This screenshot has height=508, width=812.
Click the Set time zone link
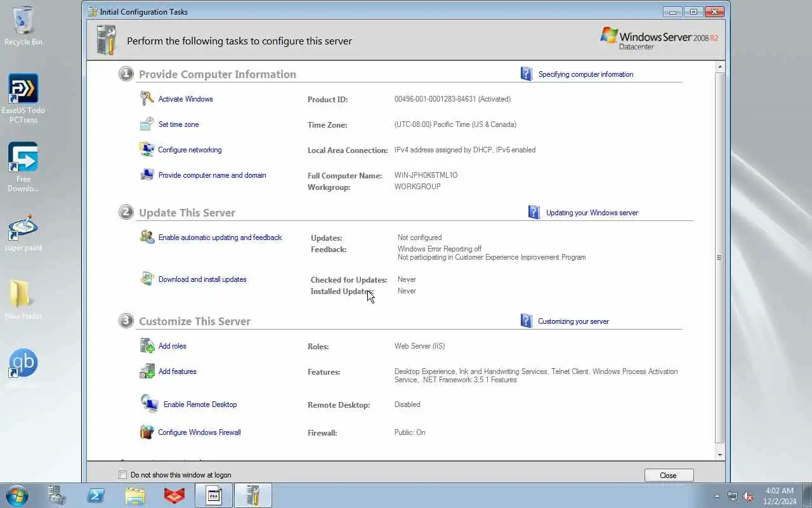tap(178, 124)
